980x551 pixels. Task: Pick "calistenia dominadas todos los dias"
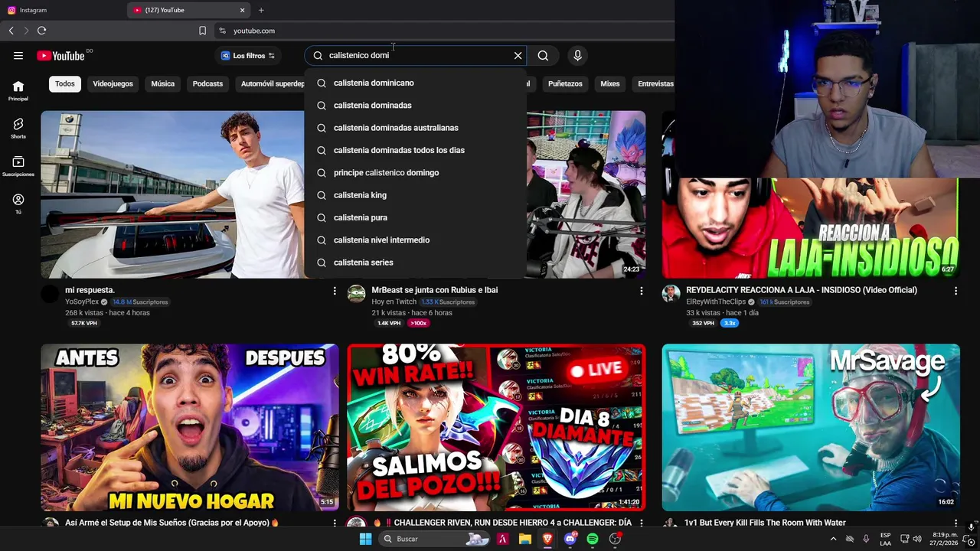[x=416, y=150]
